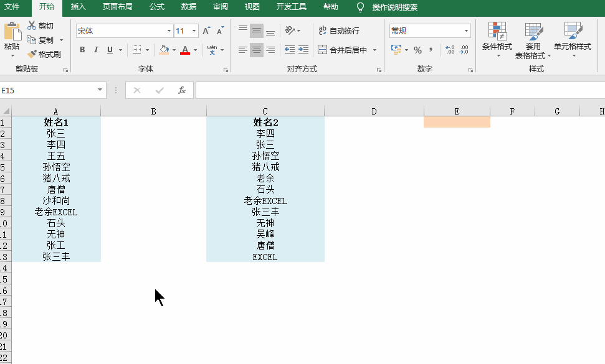Viewport: 605px width, 364px height.
Task: Align cell text left
Action: 243,50
